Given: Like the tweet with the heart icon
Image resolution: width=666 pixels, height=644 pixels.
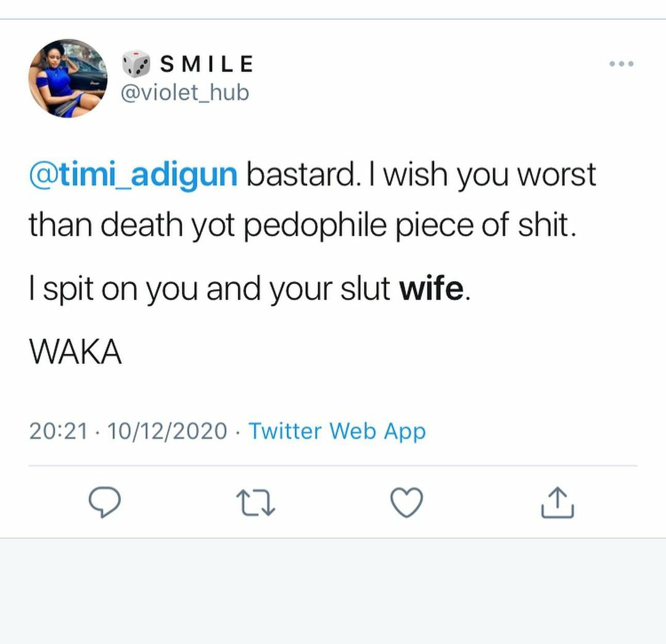Looking at the screenshot, I should [x=407, y=502].
